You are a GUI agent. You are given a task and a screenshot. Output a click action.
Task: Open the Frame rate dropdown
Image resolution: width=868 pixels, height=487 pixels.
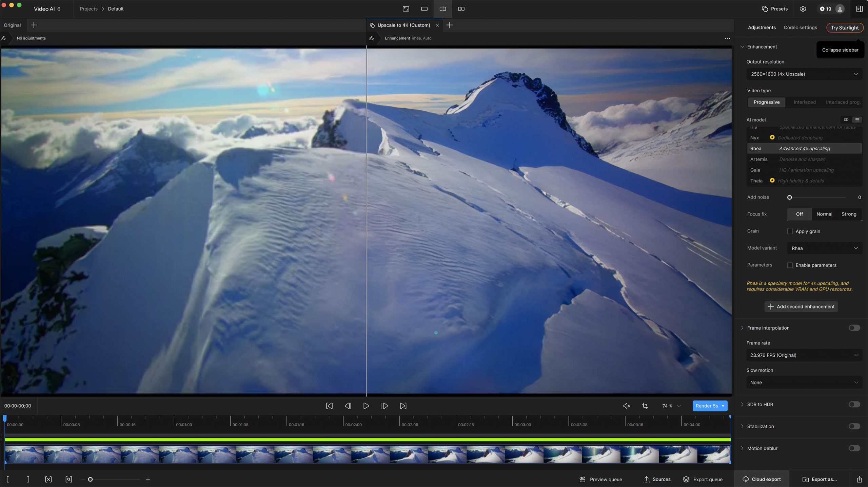pyautogui.click(x=804, y=355)
